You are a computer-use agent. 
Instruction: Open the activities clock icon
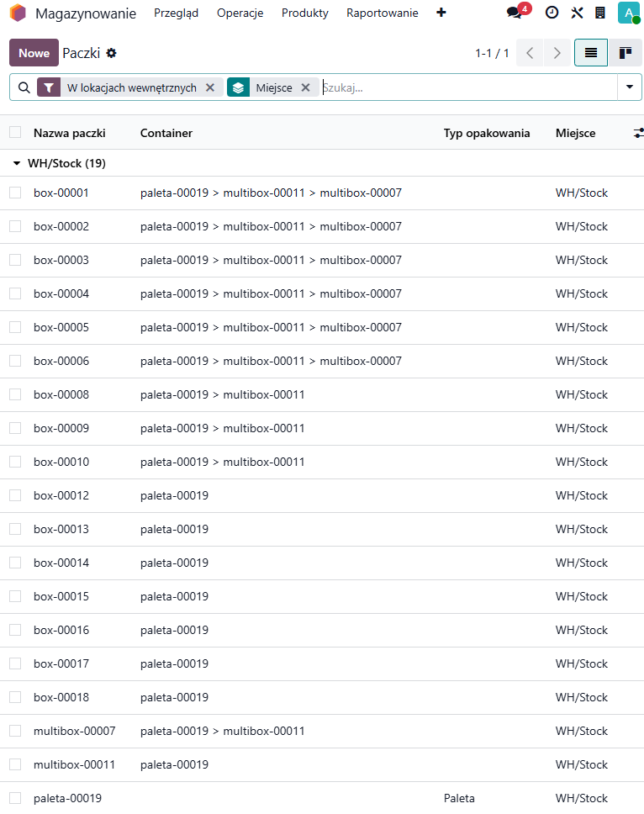[552, 13]
